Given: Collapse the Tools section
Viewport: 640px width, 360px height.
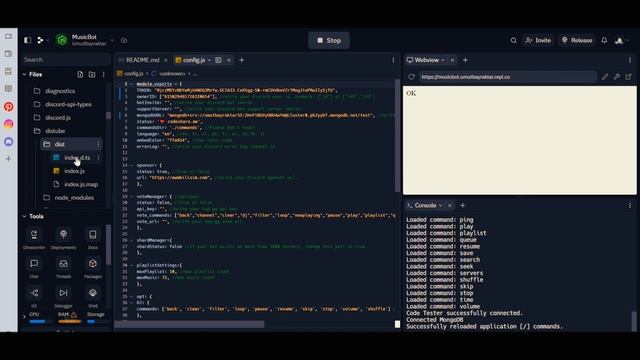Looking at the screenshot, I should (x=24, y=216).
